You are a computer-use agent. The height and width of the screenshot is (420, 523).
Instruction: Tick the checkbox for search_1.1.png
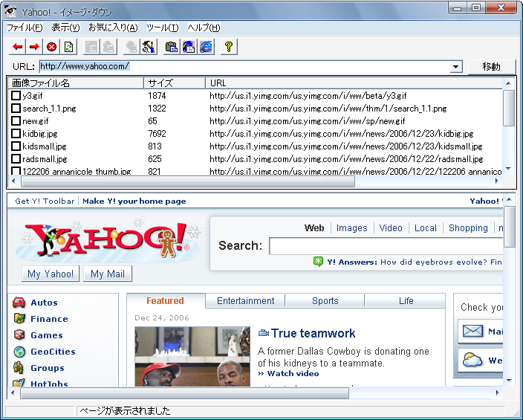click(16, 109)
